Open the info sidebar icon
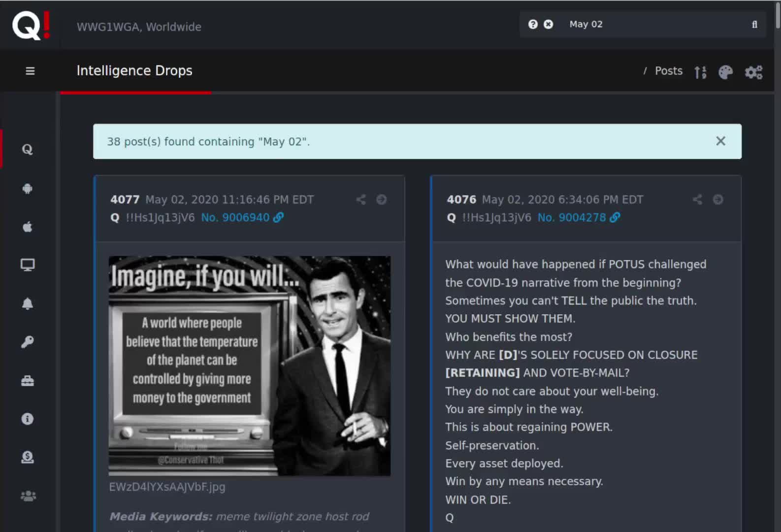 coord(28,419)
